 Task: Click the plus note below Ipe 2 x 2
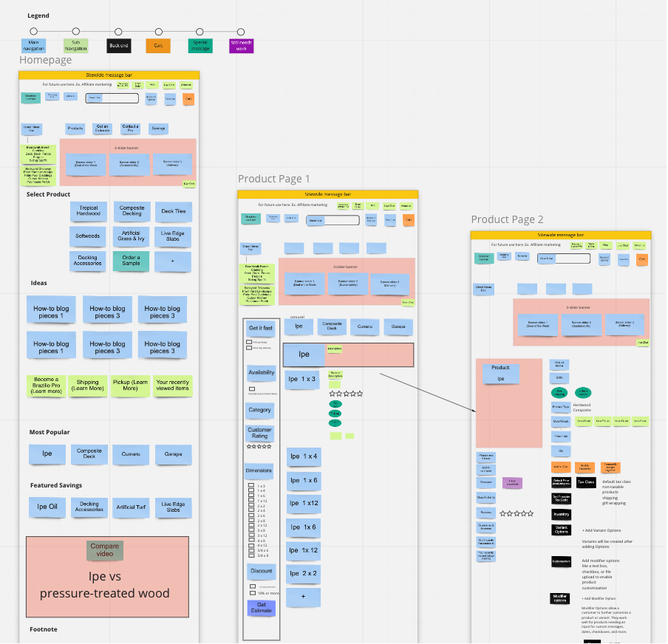click(x=304, y=596)
